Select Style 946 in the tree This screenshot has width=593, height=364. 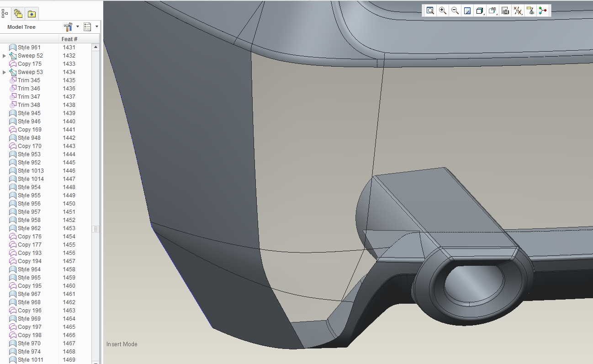[x=29, y=121]
